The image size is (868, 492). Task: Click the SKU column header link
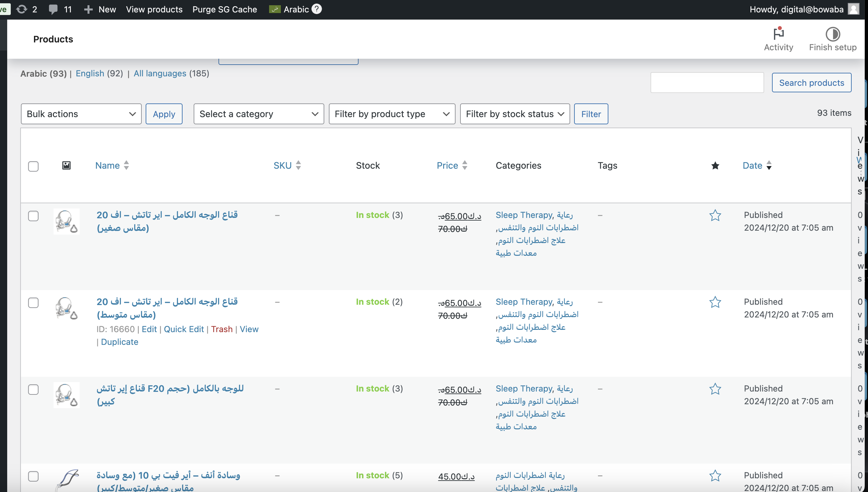click(283, 165)
